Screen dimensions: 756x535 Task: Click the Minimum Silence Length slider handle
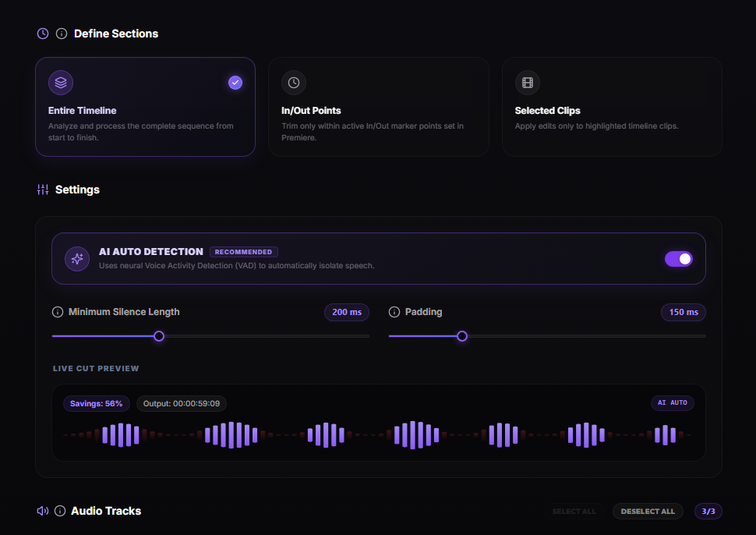159,336
